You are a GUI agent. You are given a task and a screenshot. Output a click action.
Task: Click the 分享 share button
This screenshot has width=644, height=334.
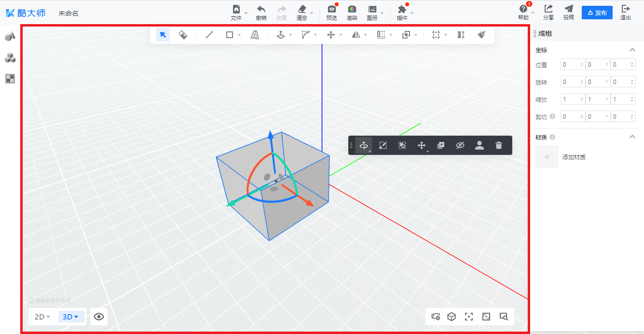[548, 13]
